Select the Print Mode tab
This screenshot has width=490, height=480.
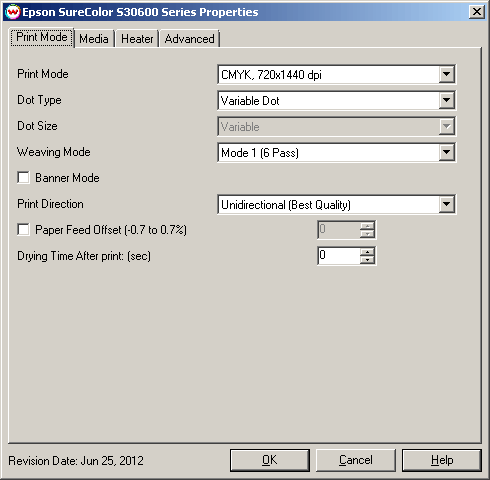click(x=42, y=37)
